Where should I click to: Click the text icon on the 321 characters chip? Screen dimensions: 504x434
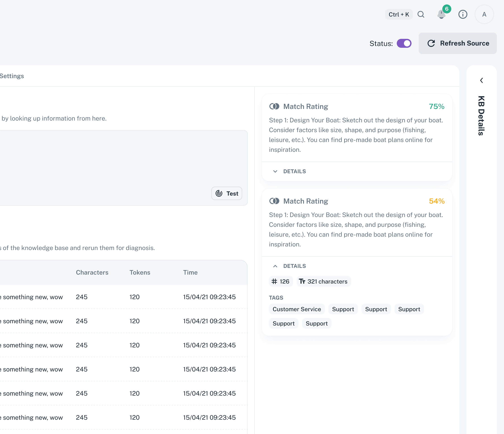(x=302, y=281)
